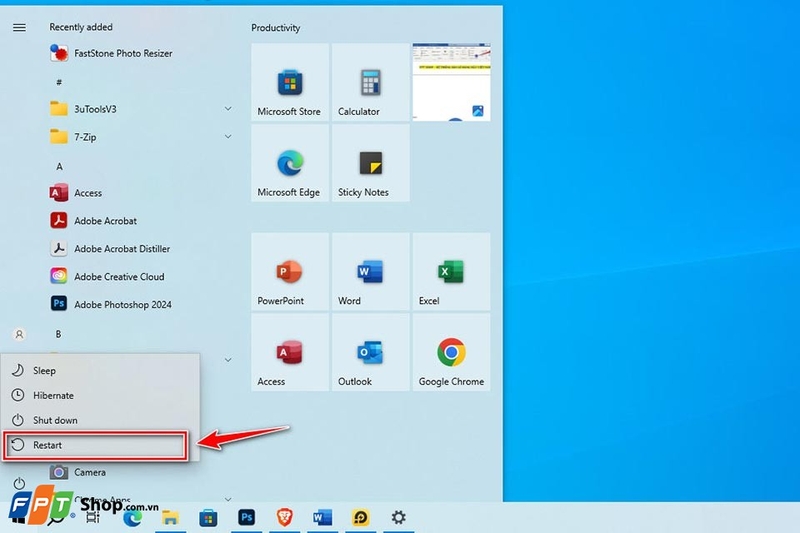Launch Access from the app list

point(76,193)
